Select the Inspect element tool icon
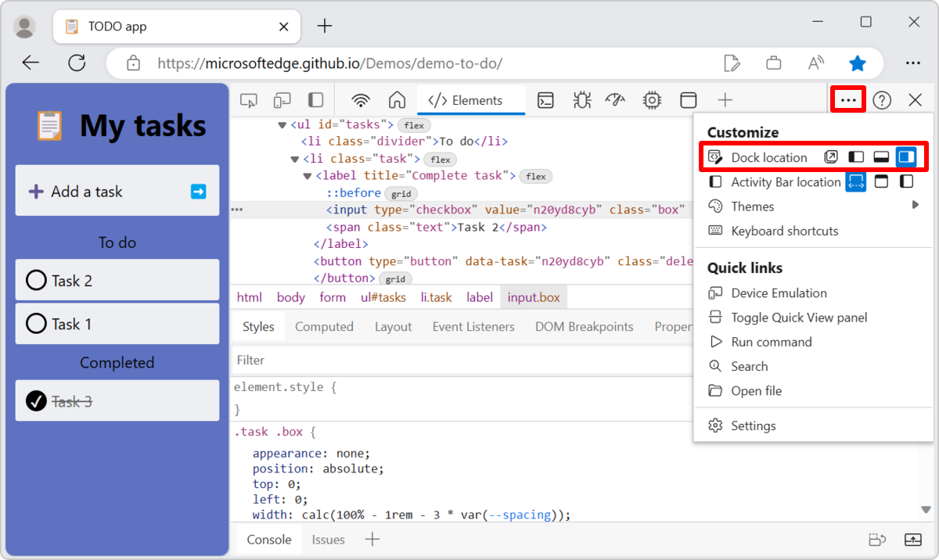Viewport: 939px width, 560px height. 249,100
